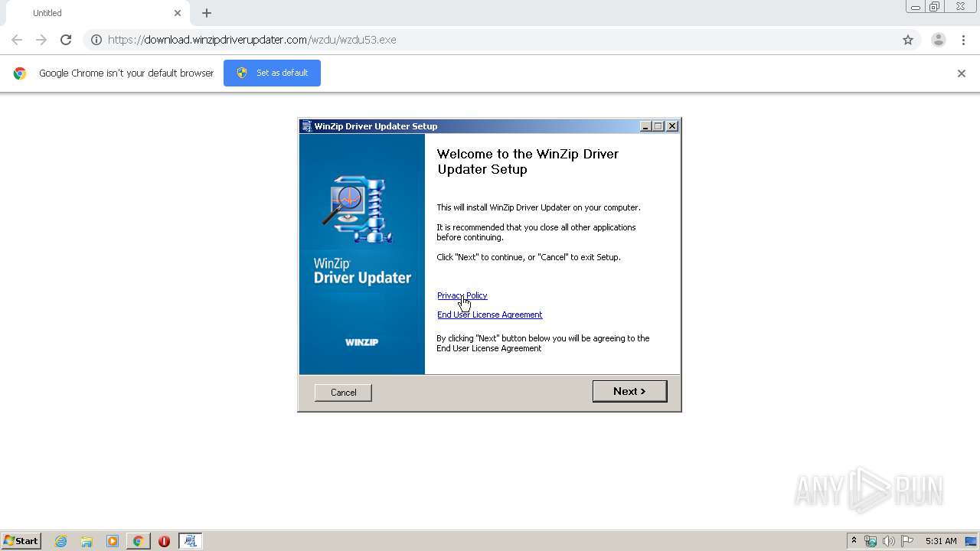Click Next to continue setup
This screenshot has width=980, height=551.
click(629, 391)
